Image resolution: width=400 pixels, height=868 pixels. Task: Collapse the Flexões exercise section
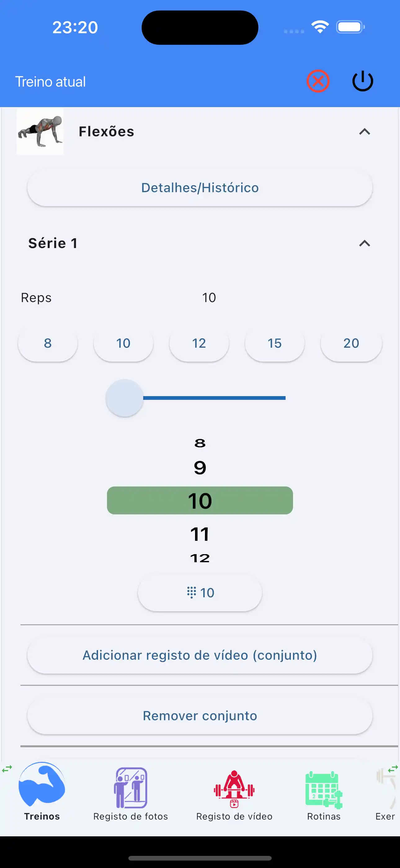364,132
